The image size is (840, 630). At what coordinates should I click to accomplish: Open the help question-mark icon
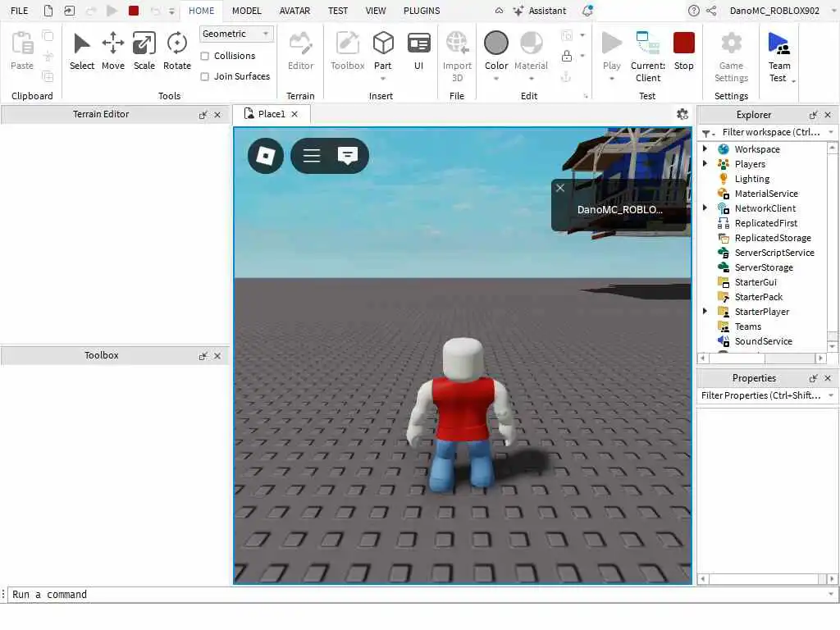(x=693, y=11)
